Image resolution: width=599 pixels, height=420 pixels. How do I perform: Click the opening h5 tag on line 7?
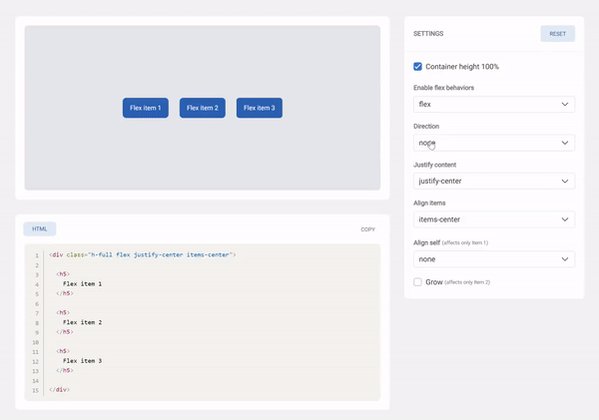63,313
